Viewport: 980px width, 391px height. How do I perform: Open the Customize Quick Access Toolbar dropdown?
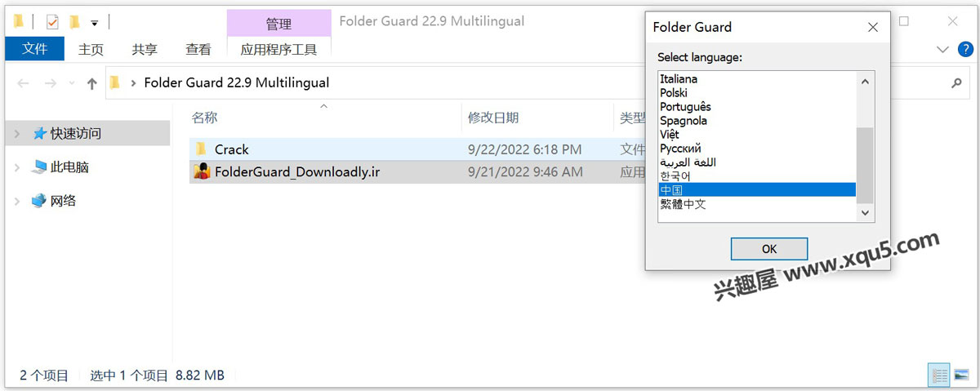pyautogui.click(x=95, y=22)
